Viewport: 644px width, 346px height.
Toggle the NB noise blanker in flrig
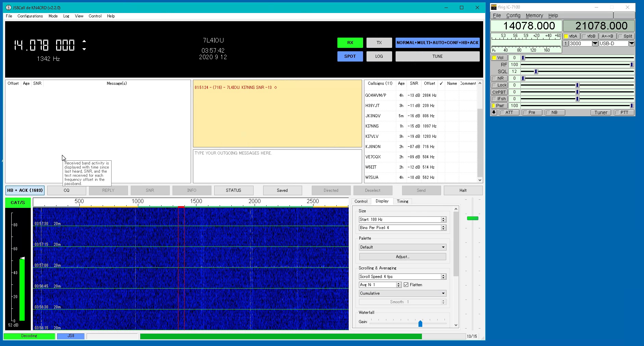[555, 112]
